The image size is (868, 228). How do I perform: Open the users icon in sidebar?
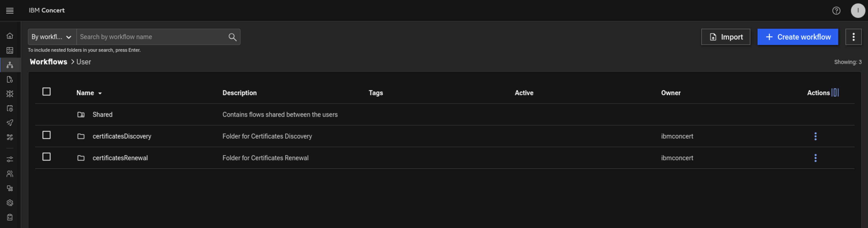coord(10,174)
